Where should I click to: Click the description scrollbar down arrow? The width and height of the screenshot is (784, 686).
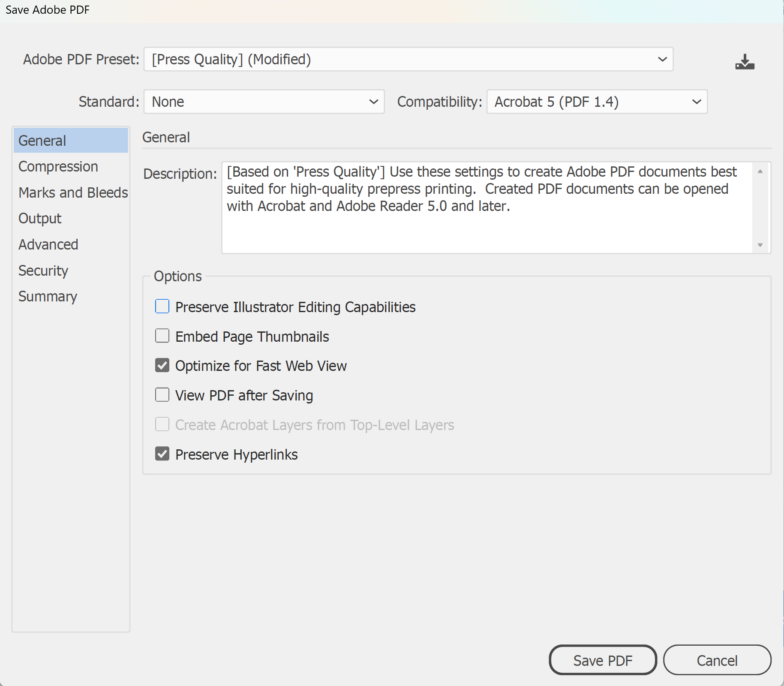pos(760,245)
